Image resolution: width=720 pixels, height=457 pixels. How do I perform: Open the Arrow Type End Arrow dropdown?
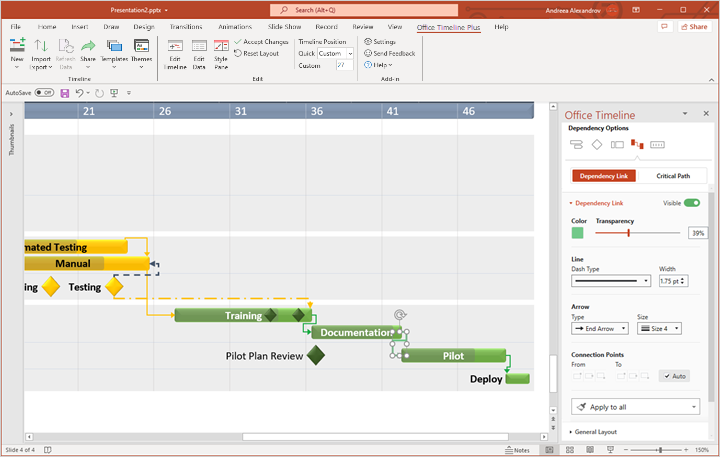pyautogui.click(x=600, y=328)
